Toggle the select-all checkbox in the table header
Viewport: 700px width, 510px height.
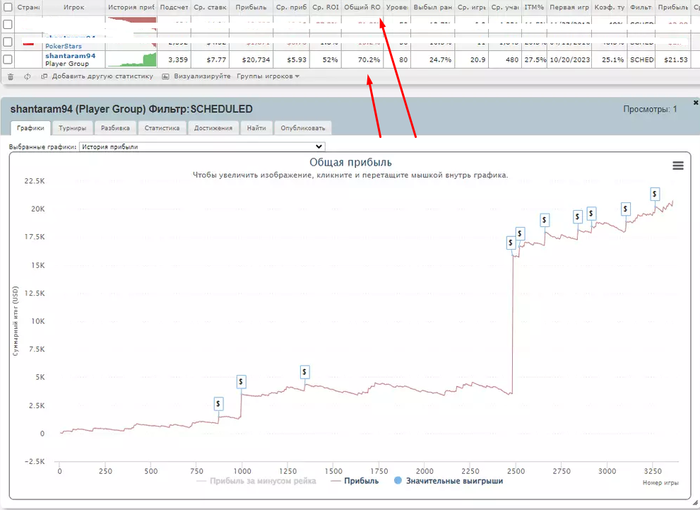click(x=8, y=7)
